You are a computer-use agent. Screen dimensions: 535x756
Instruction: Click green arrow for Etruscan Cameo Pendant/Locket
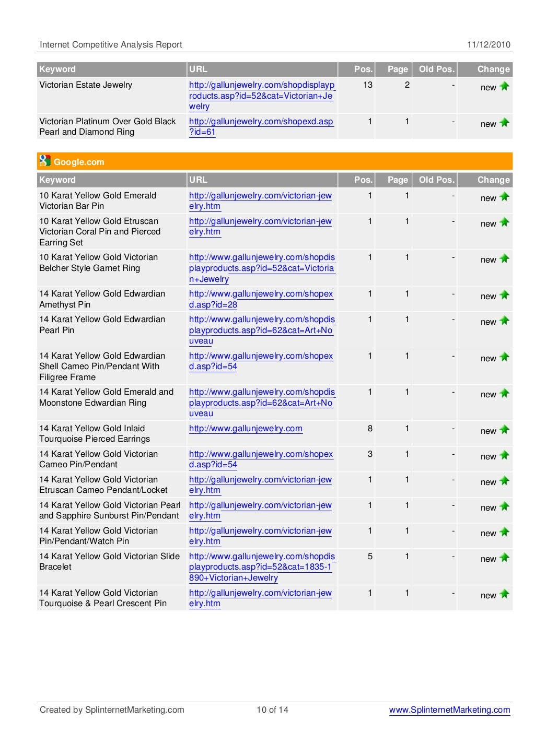point(504,481)
